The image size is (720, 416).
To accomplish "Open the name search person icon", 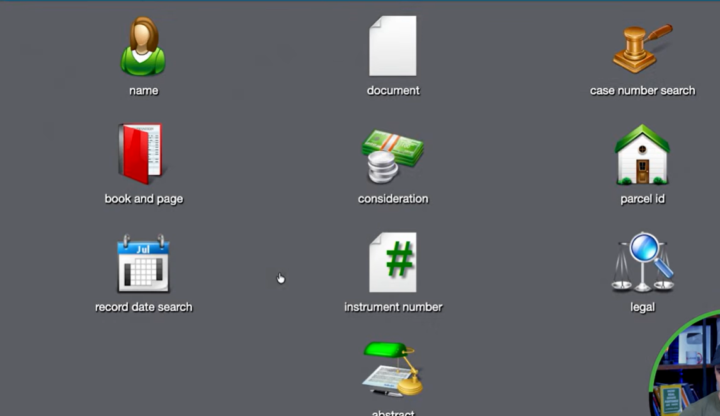I will (143, 46).
